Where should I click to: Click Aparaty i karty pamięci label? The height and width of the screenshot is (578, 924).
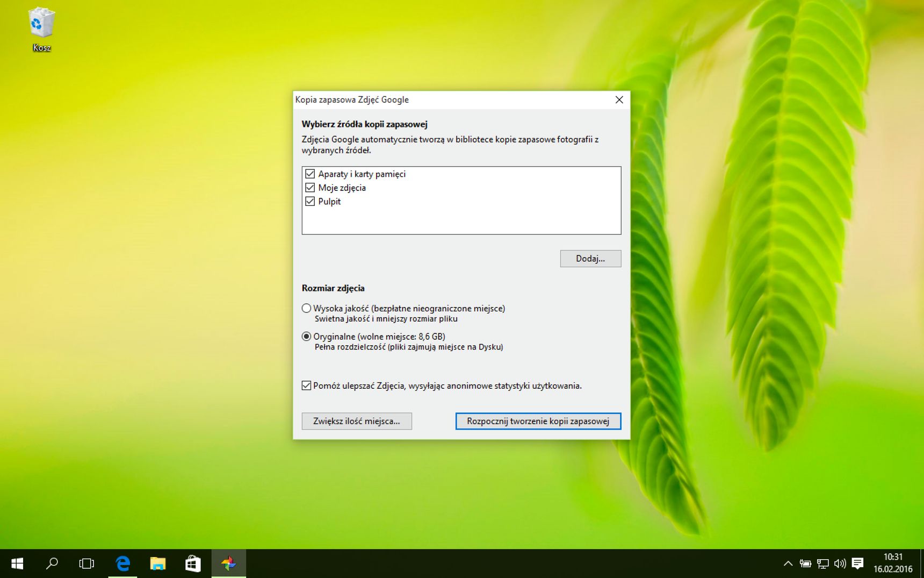362,174
